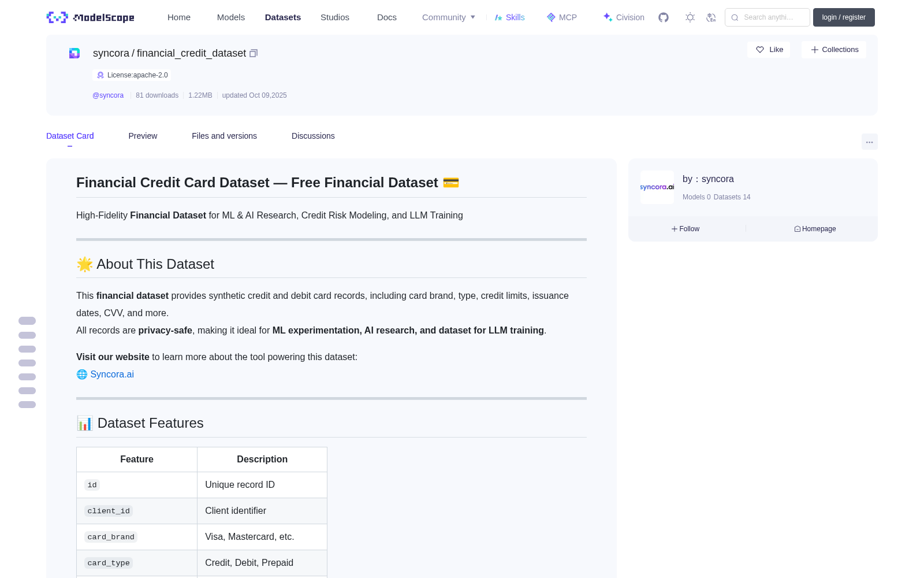
Task: Jump using the first sidebar outline marker
Action: coord(27,321)
